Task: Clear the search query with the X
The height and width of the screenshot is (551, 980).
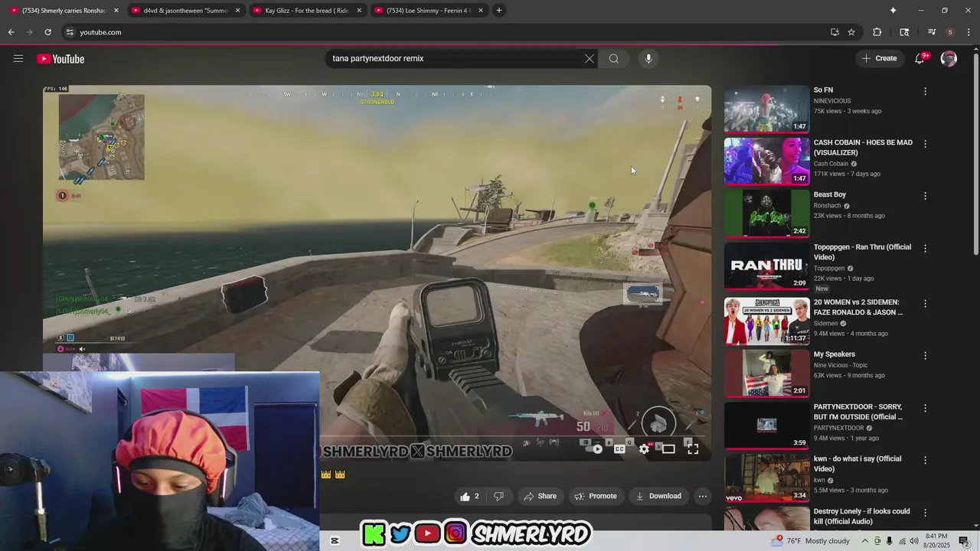Action: pos(590,58)
